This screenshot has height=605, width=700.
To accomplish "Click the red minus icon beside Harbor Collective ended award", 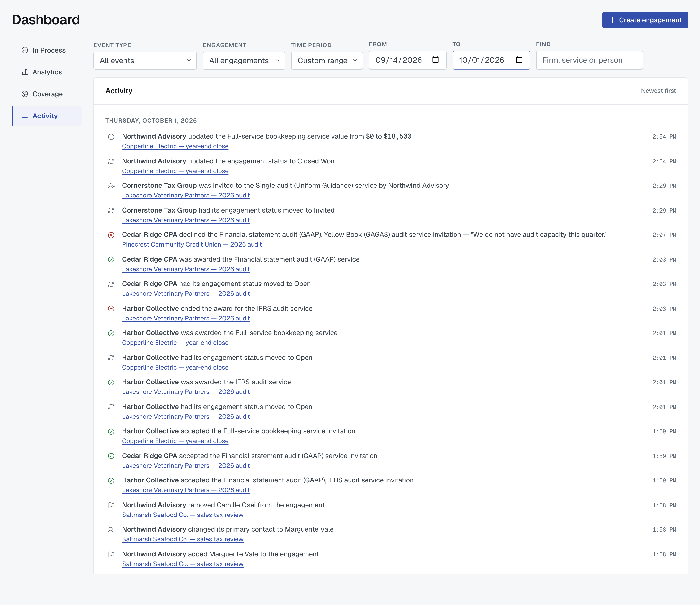I will point(111,309).
